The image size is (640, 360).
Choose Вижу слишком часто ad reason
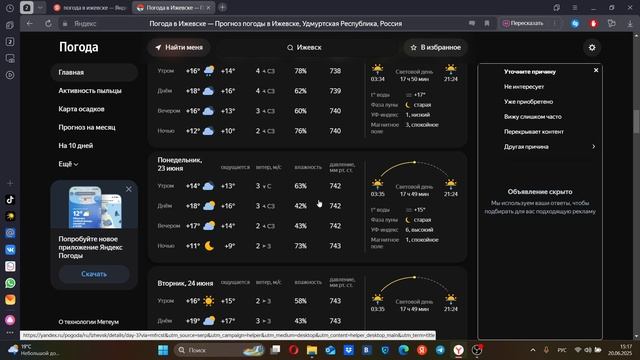533,117
